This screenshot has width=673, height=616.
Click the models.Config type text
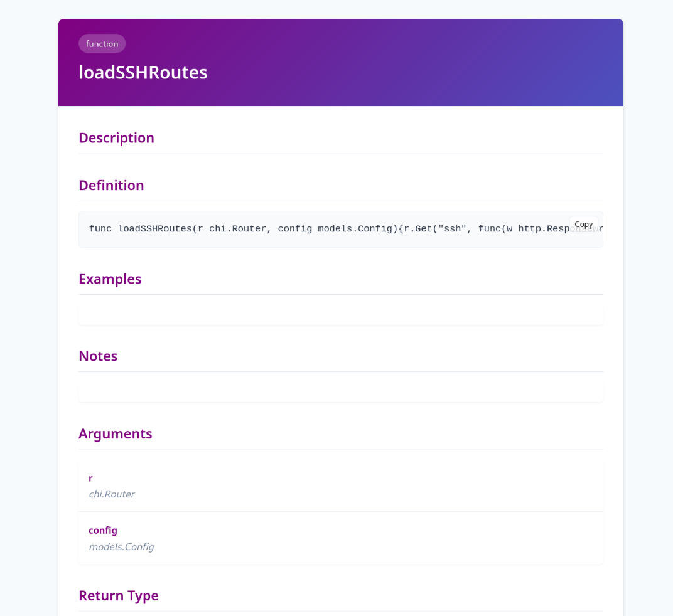click(x=121, y=547)
